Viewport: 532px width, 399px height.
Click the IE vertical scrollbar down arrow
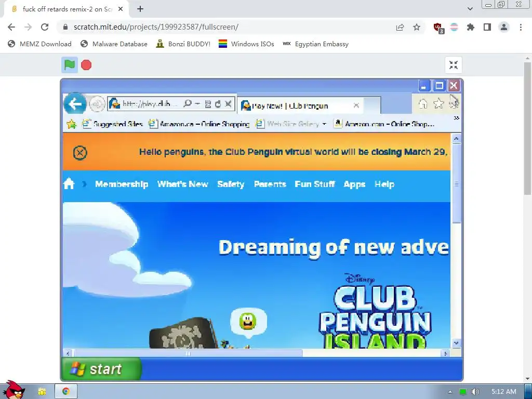456,343
